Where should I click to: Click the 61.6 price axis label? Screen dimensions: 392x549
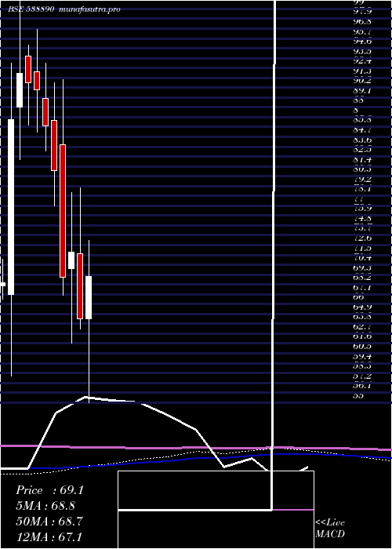362,336
